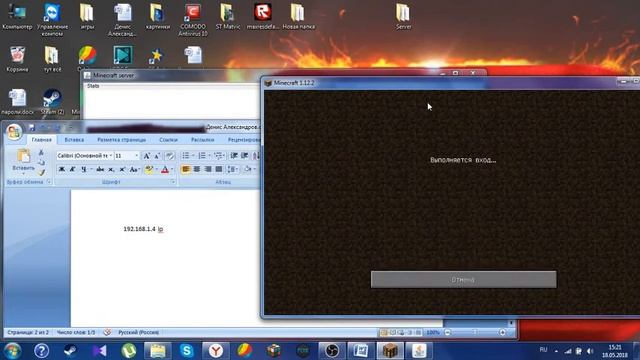640x360 pixels.
Task: Click Save icon in Word quick access toolbar
Action: pyautogui.click(x=32, y=128)
